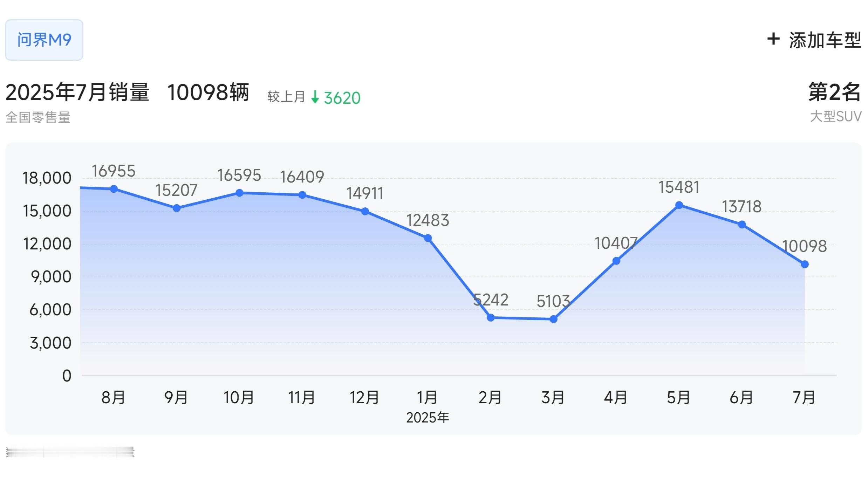The image size is (868, 488).
Task: Click the 12483 value label
Action: [428, 220]
